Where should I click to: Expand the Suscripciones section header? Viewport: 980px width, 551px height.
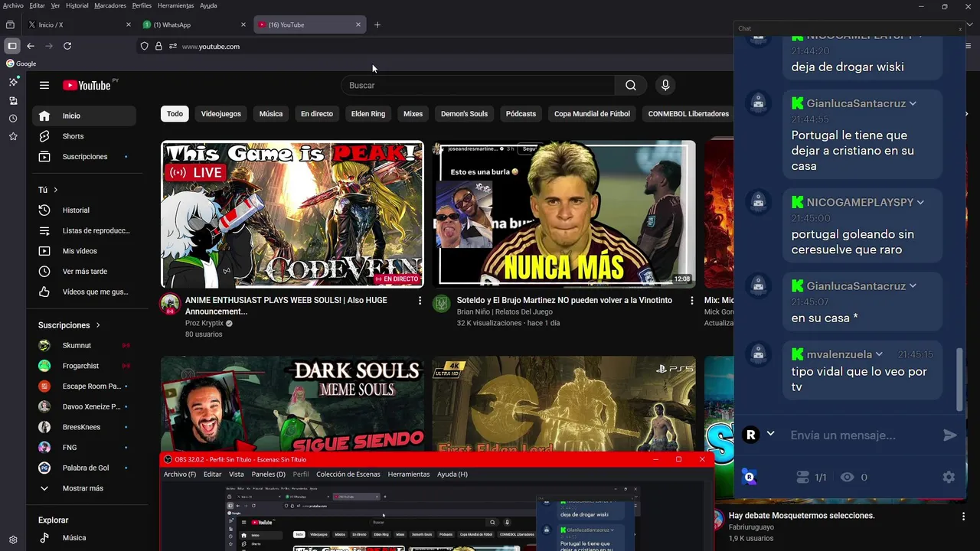coord(70,325)
